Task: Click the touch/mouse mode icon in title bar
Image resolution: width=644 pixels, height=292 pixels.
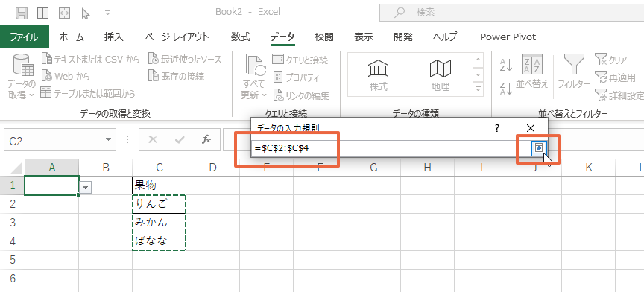Action: (x=65, y=13)
